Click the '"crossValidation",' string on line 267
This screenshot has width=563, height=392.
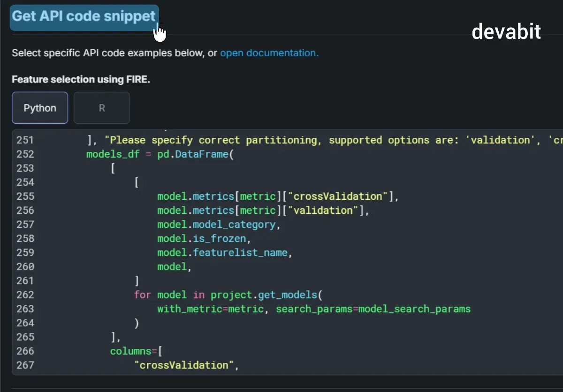coord(187,365)
